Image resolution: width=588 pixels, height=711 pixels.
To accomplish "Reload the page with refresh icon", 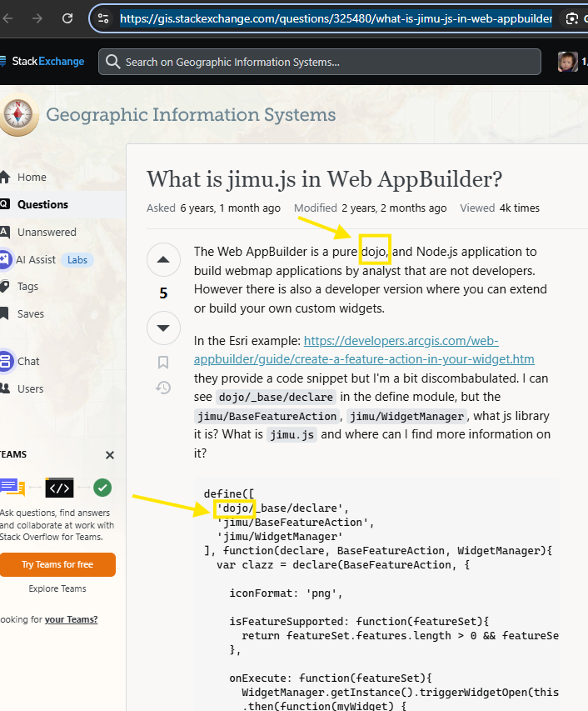I will (x=67, y=18).
